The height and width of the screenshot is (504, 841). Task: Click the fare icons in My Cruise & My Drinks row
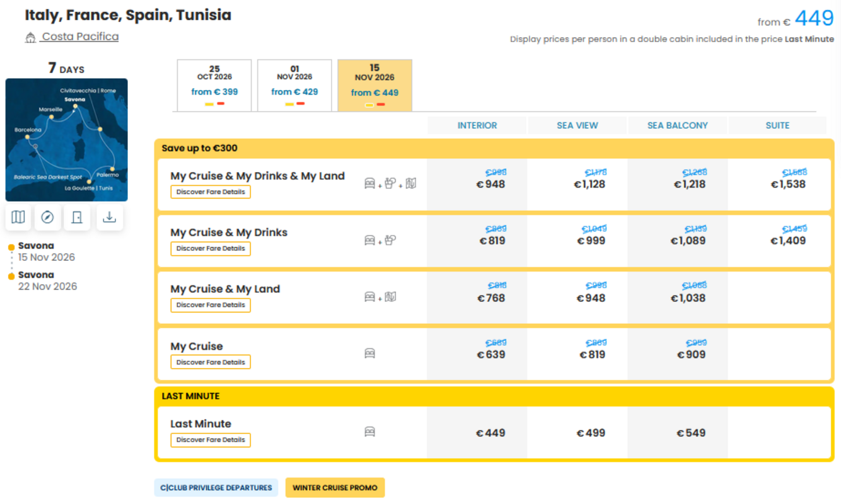[x=380, y=240]
